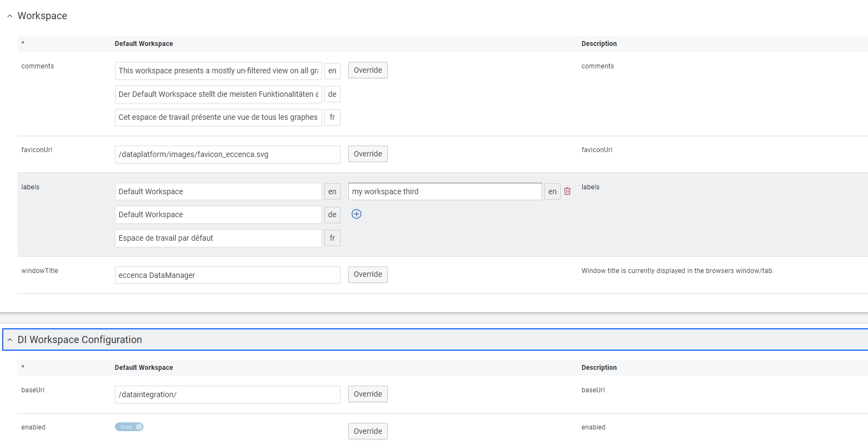Toggle the enabled switch set to true
This screenshot has width=868, height=447.
pyautogui.click(x=129, y=427)
